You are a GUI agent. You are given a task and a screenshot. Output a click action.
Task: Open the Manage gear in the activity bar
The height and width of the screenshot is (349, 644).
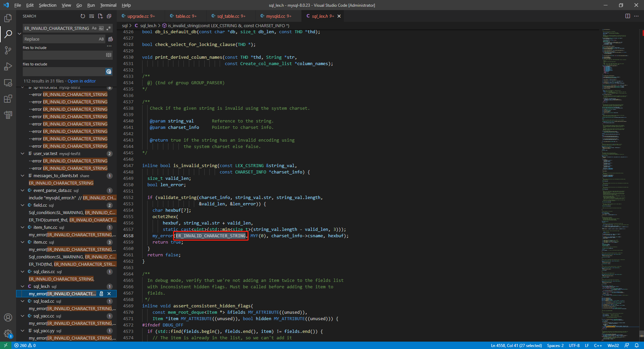tap(8, 334)
